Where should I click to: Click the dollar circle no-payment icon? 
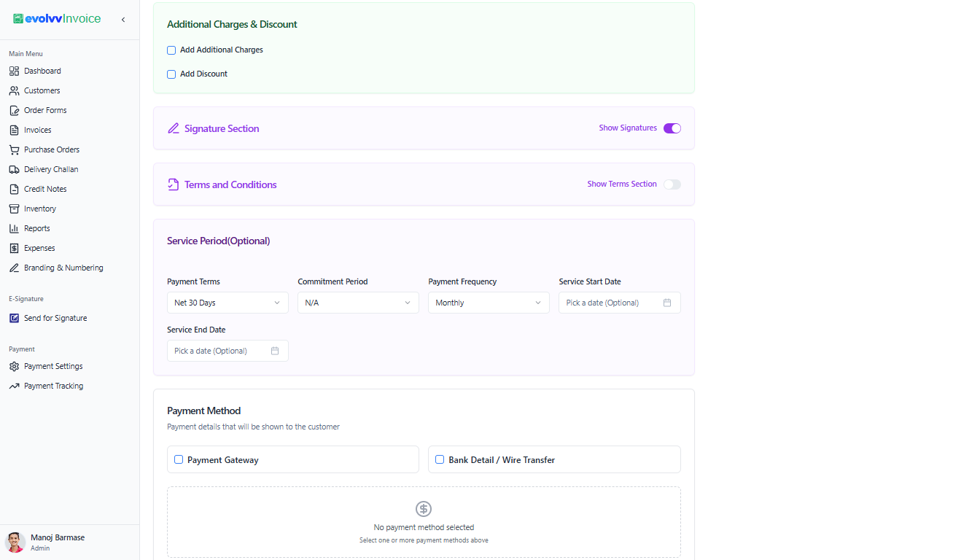pos(424,509)
